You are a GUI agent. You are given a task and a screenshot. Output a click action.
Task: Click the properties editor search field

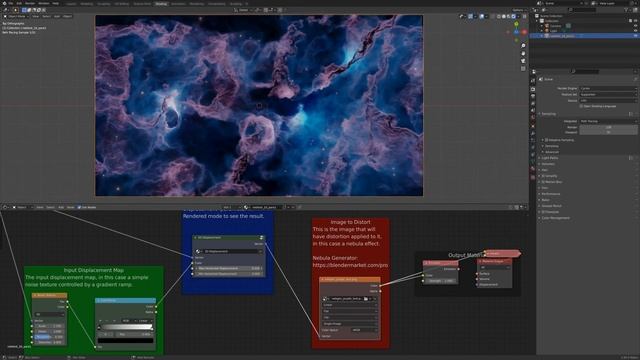586,71
